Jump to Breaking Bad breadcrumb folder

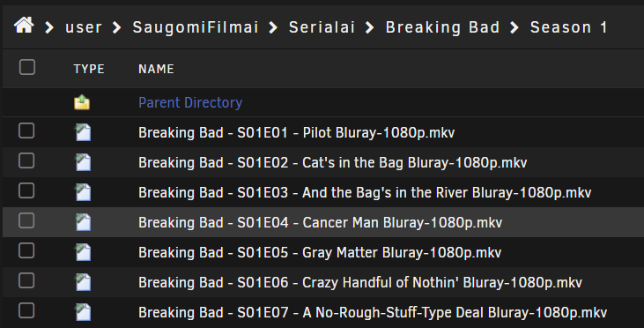click(x=443, y=27)
